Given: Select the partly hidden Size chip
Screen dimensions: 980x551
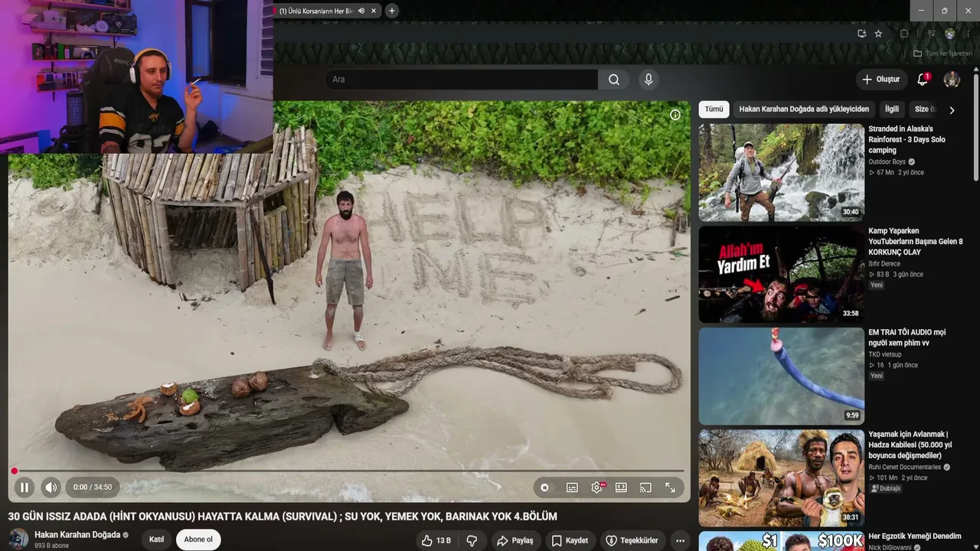Looking at the screenshot, I should (924, 109).
